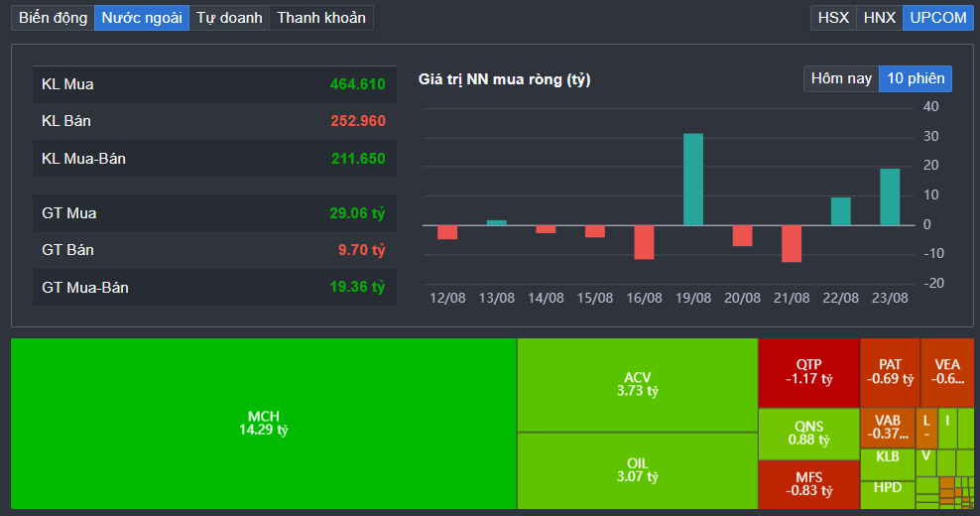Image resolution: width=980 pixels, height=516 pixels.
Task: Click the tall green bar for 19/08
Action: click(x=693, y=180)
